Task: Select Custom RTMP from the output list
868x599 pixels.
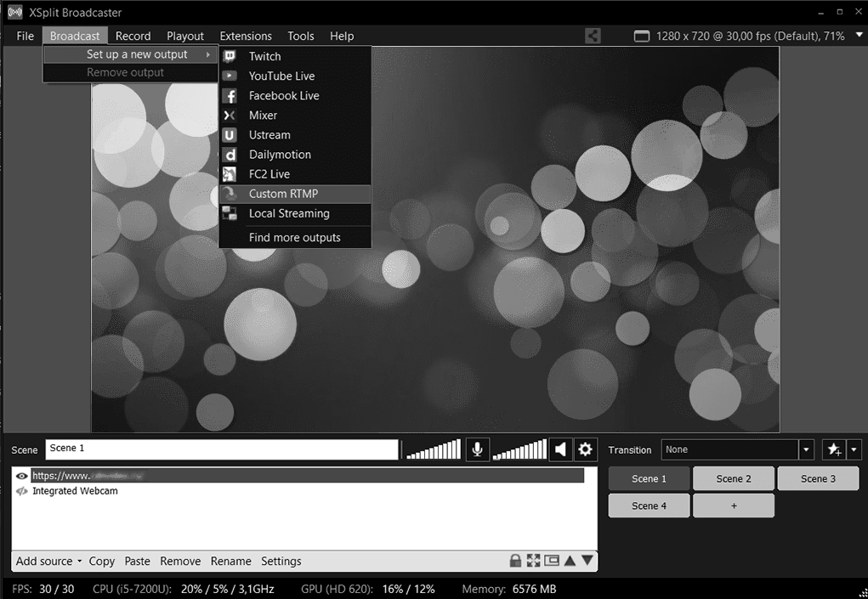Action: tap(283, 194)
